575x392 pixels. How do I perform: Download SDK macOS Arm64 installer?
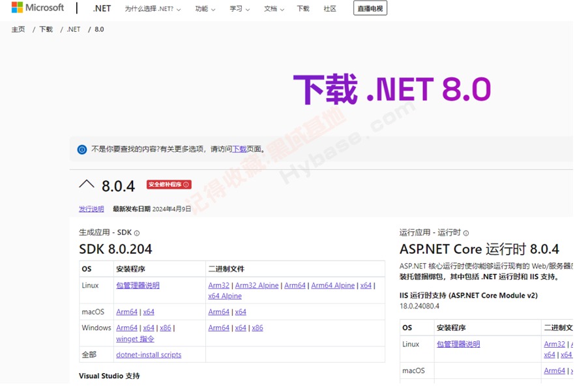pyautogui.click(x=126, y=312)
